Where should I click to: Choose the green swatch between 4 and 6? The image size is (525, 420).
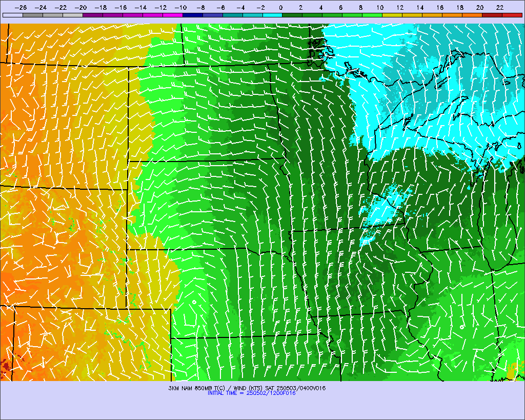[332, 15]
